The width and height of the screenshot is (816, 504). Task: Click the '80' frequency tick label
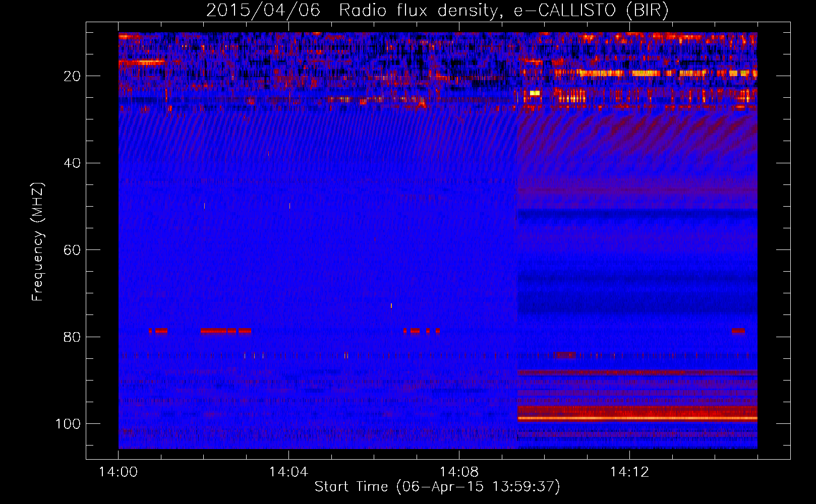[x=72, y=337]
